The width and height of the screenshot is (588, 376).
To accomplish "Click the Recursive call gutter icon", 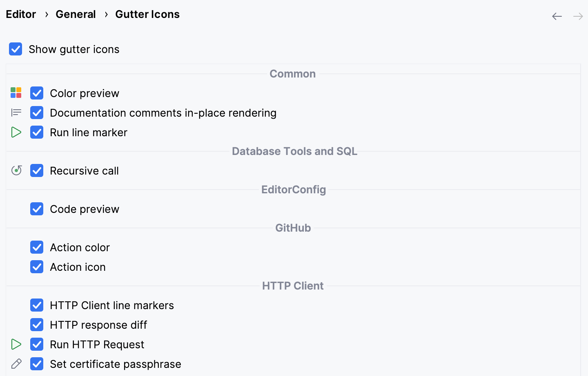I will [16, 170].
